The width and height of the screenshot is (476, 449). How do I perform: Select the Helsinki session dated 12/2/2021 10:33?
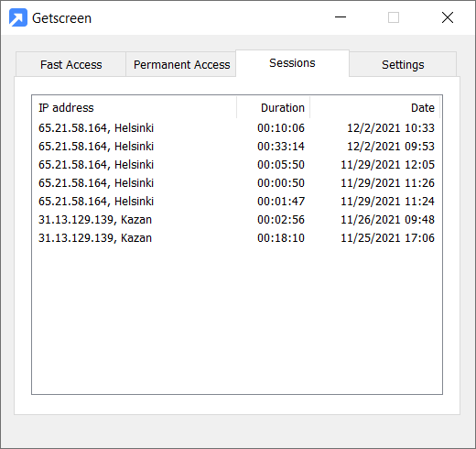point(236,128)
